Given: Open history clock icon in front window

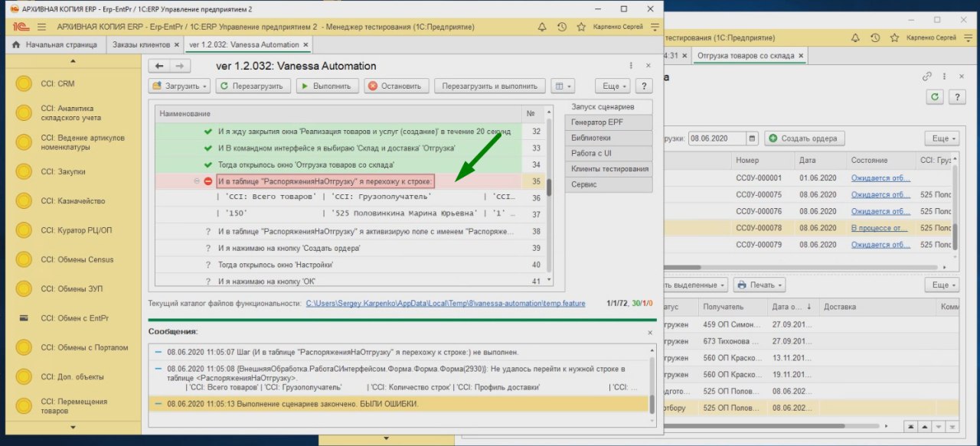Looking at the screenshot, I should pyautogui.click(x=562, y=27).
